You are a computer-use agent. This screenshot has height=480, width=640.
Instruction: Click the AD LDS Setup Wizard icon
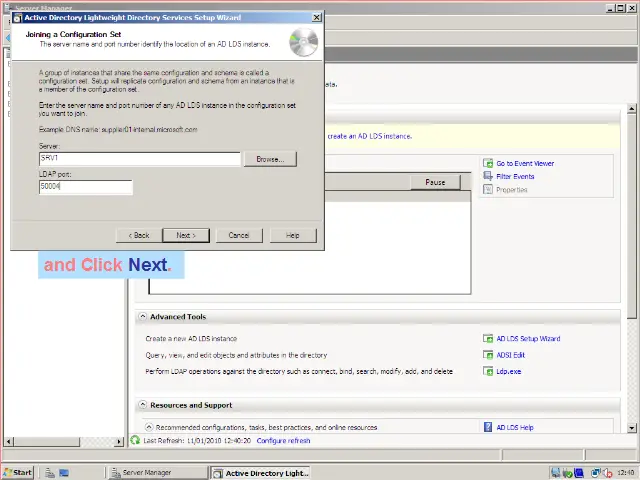[x=488, y=338]
